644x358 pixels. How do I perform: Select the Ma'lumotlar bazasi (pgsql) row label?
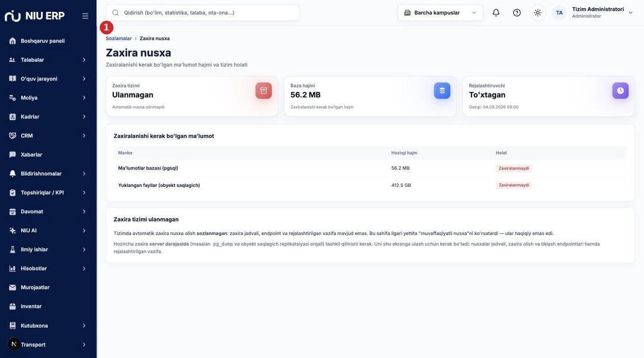click(x=148, y=168)
